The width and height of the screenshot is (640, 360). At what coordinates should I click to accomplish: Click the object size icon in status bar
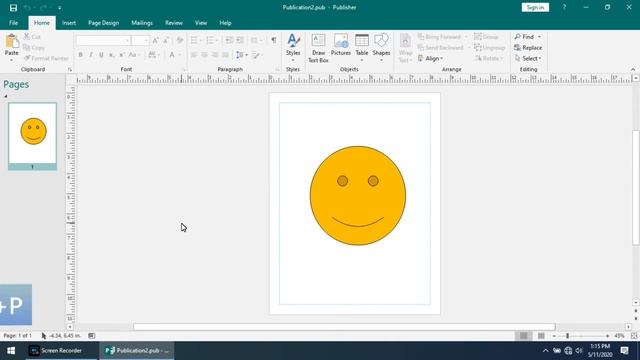pos(91,336)
